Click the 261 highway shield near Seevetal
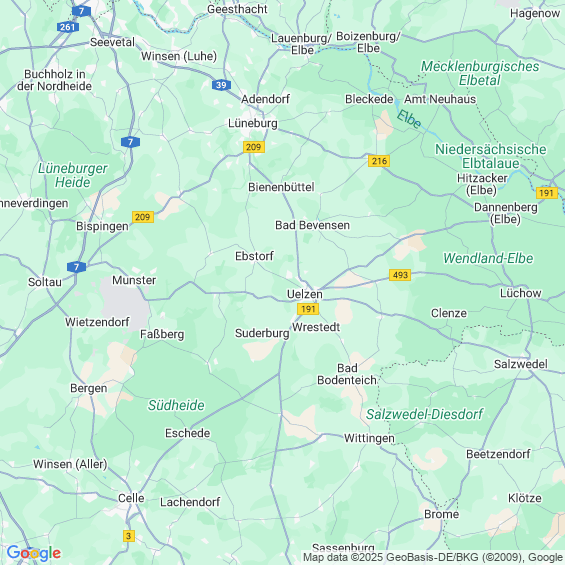This screenshot has height=565, width=565. [x=68, y=27]
